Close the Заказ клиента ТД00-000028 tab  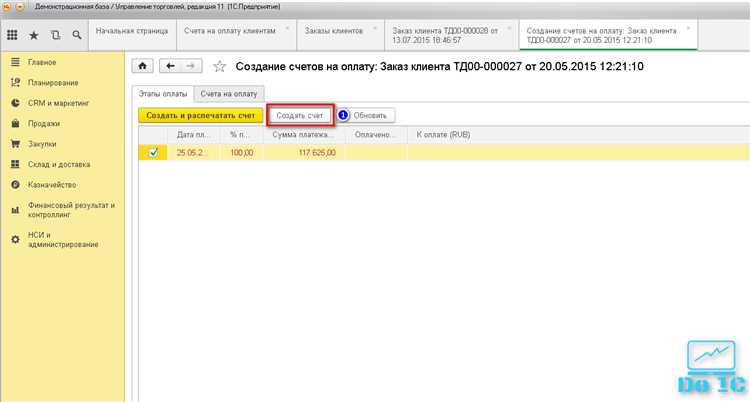[509, 29]
